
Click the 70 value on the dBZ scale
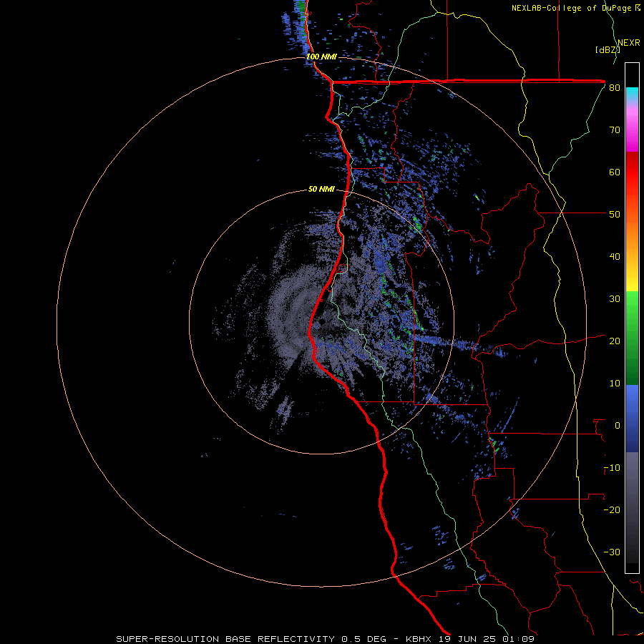coord(615,130)
